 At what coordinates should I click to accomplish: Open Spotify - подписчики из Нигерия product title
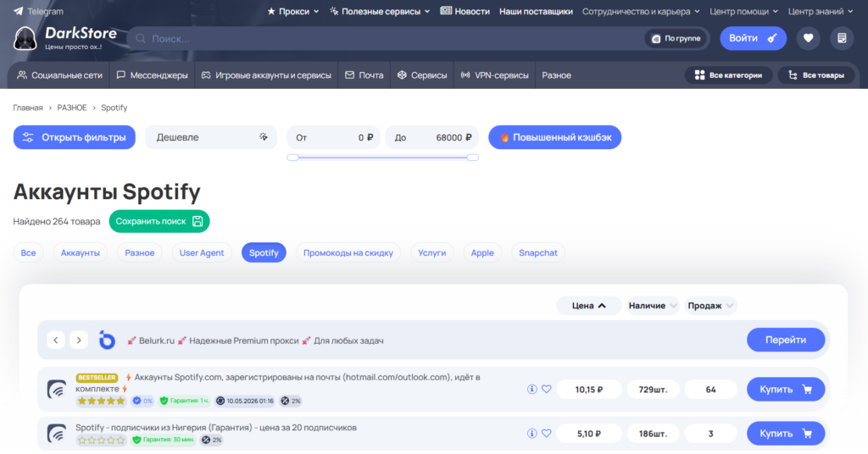216,428
